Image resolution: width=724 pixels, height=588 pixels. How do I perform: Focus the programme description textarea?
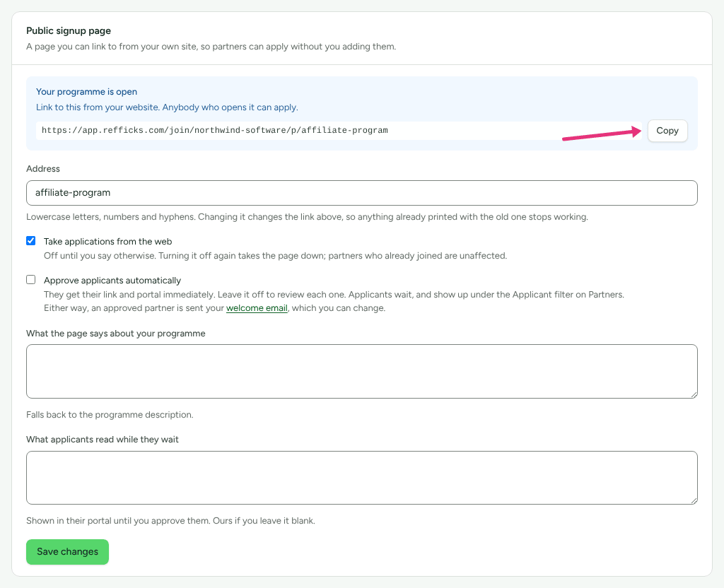[361, 371]
